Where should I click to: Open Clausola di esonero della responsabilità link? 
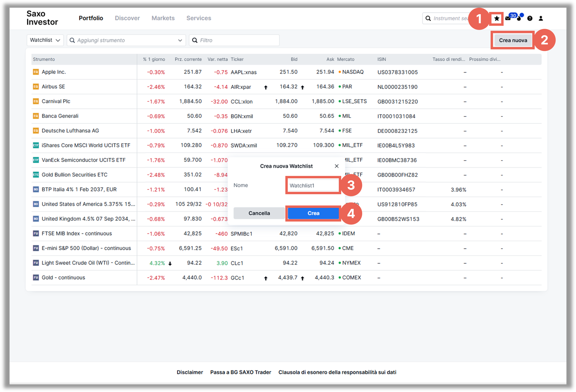point(337,372)
